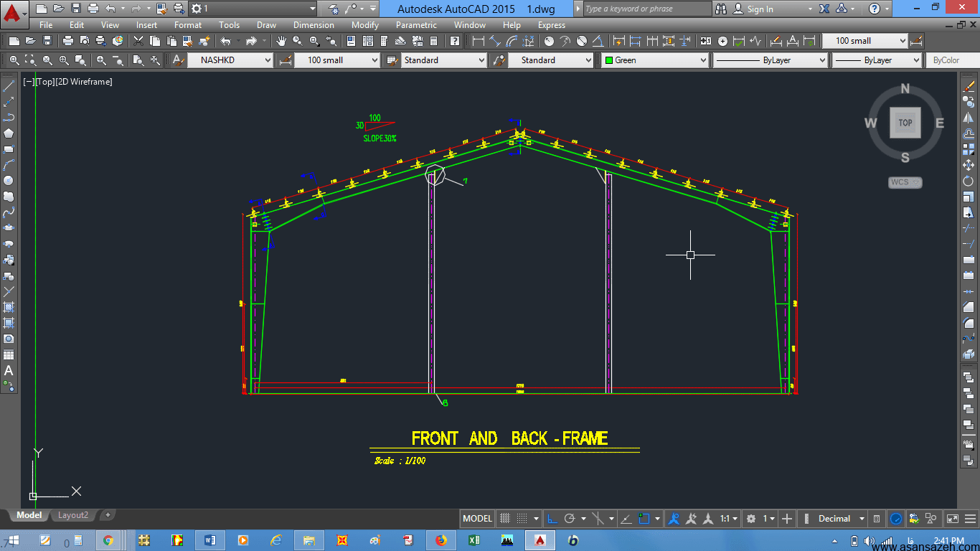Click the Aligned dimension tool
The width and height of the screenshot is (980, 551).
point(495,41)
